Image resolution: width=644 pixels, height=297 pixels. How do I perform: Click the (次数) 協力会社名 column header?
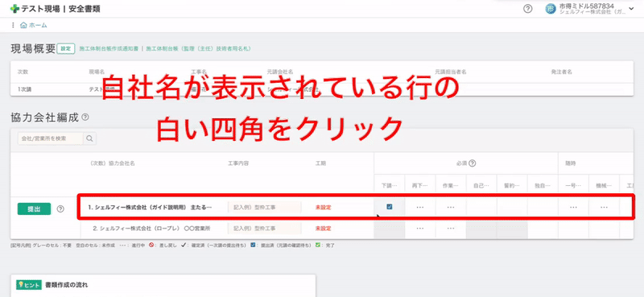112,163
